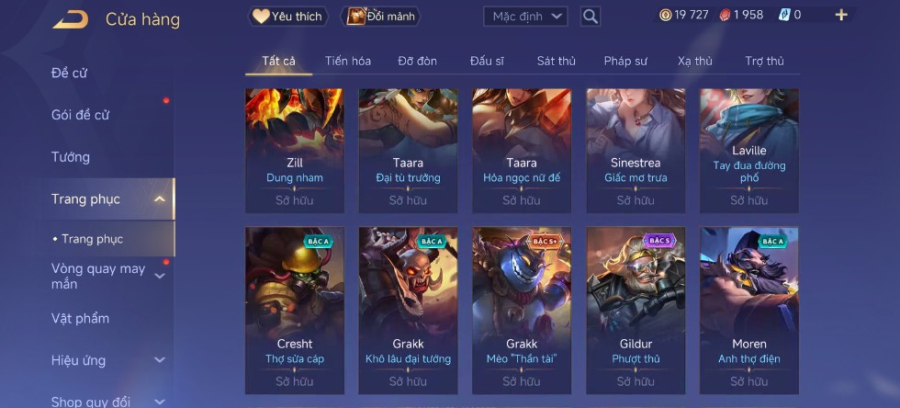This screenshot has height=408, width=900.
Task: Open the search magnifier icon
Action: tap(590, 16)
